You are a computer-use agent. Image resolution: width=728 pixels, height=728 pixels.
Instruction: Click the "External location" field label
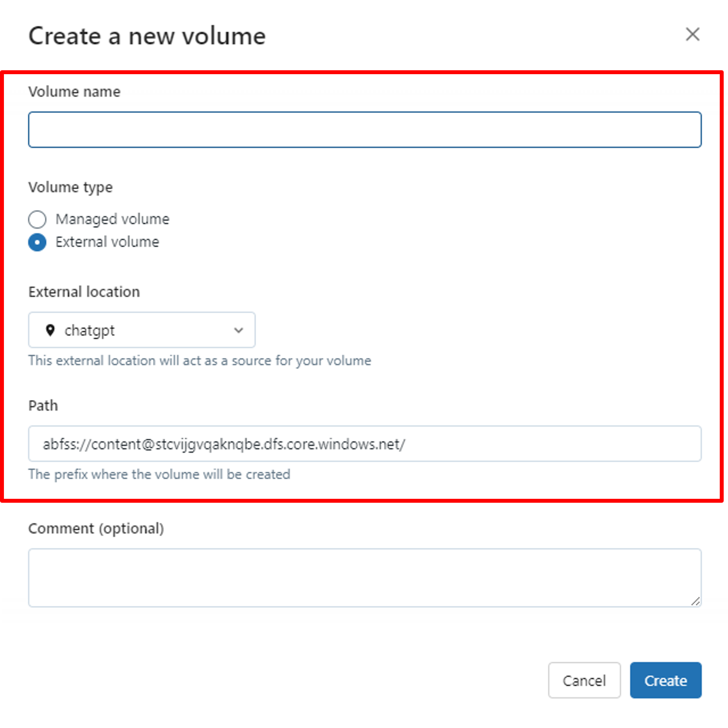[x=84, y=292]
